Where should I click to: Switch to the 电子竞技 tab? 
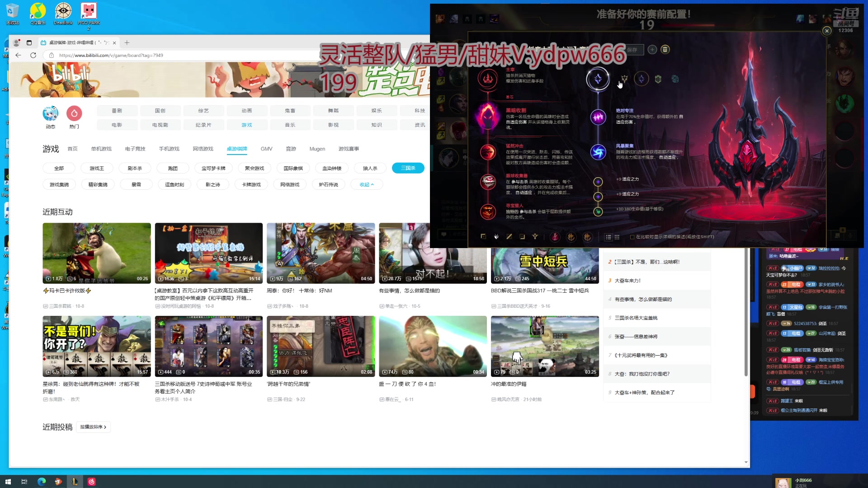tap(135, 149)
